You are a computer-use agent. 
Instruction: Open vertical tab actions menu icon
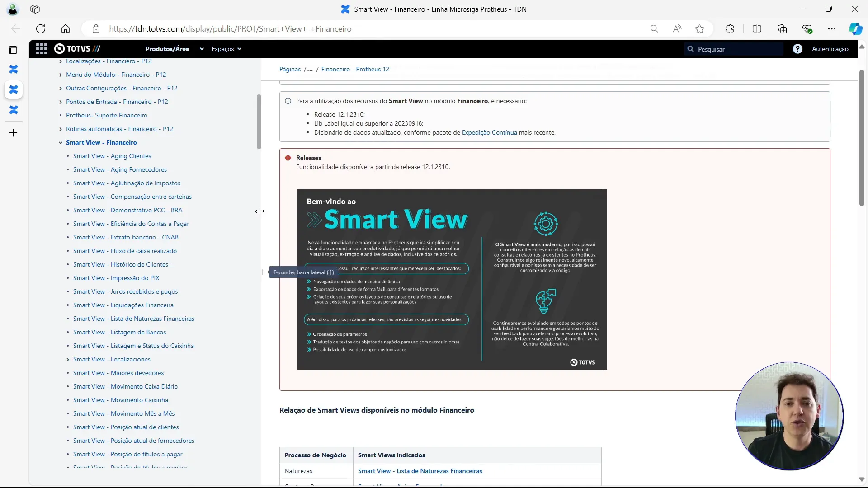tap(13, 50)
